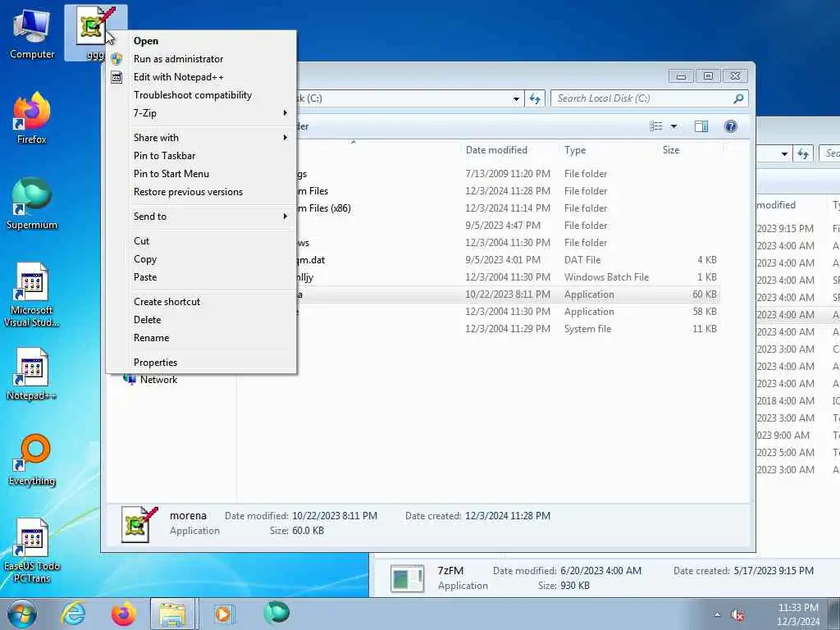
Task: Open Firefox from the taskbar
Action: coord(123,614)
